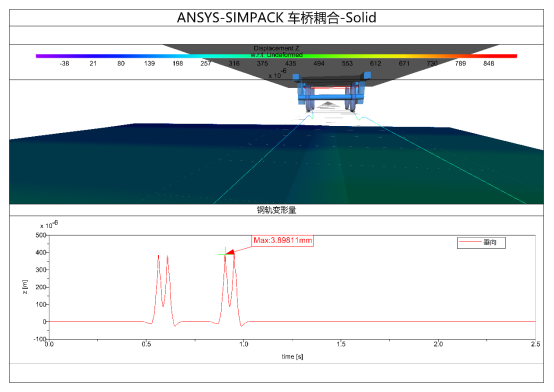Select the 789 value on color scale
This screenshot has width=554, height=392.
[460, 64]
